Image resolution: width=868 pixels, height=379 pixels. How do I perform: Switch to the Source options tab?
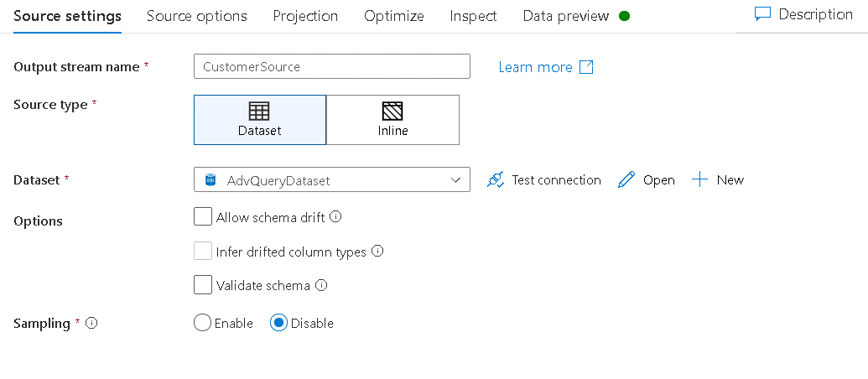click(x=197, y=16)
